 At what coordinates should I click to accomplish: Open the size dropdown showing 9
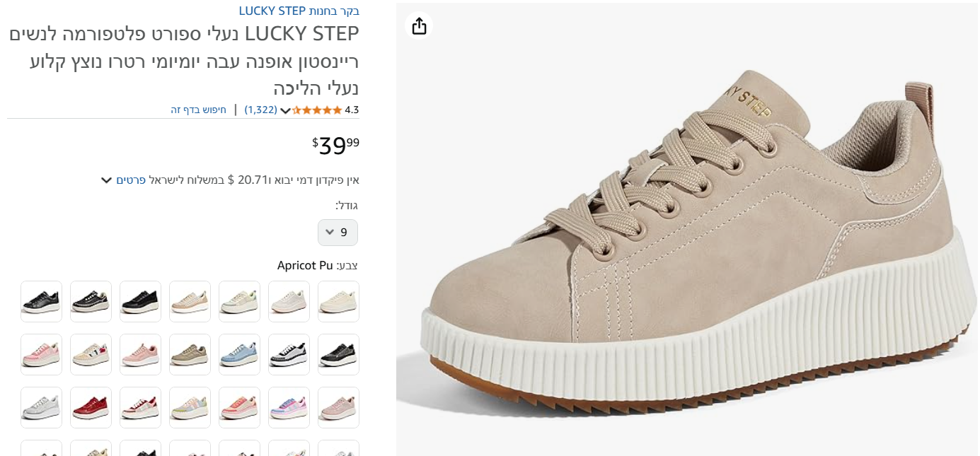click(338, 233)
